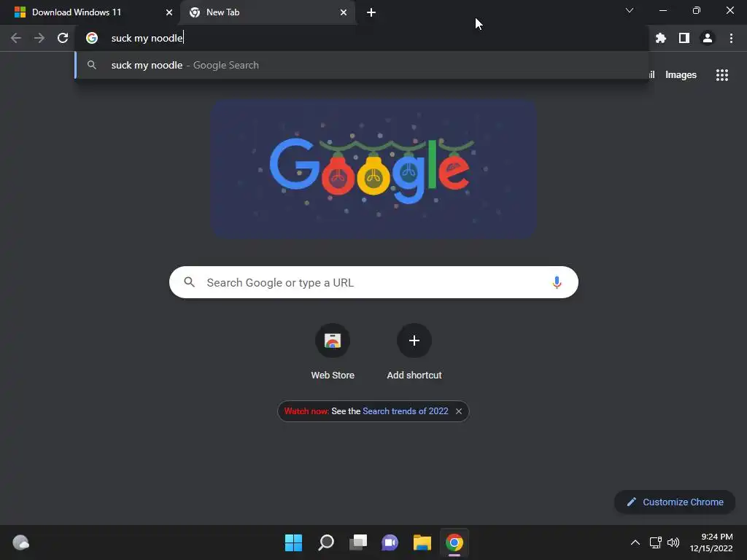
Task: Focus the address bar text
Action: pos(362,38)
